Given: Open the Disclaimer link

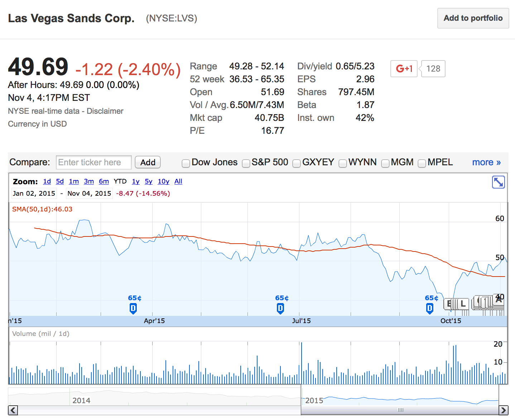Looking at the screenshot, I should [105, 111].
